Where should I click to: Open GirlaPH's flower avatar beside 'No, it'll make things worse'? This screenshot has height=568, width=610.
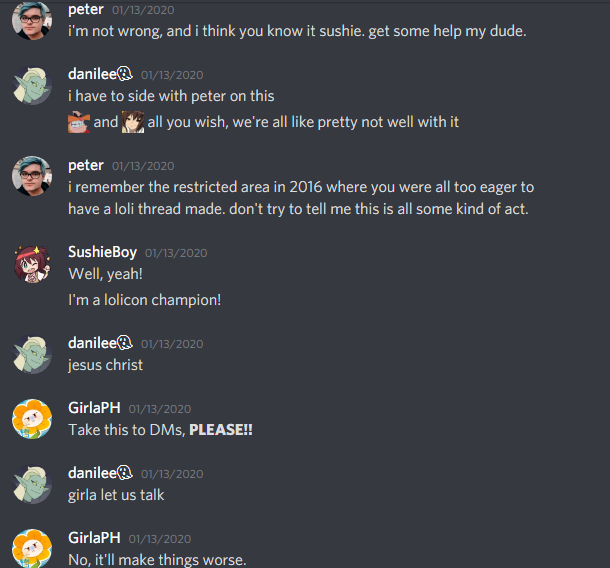32,549
